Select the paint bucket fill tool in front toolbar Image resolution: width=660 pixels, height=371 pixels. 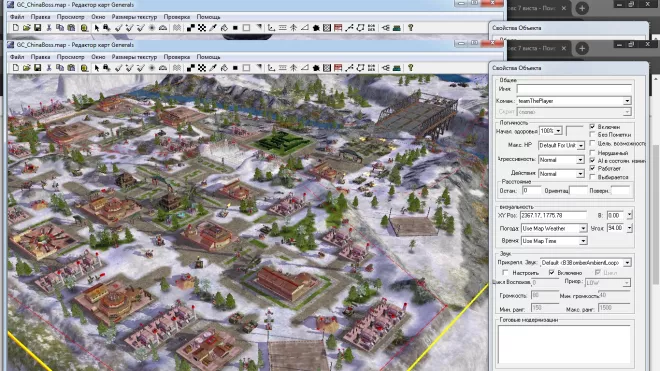pyautogui.click(x=224, y=68)
